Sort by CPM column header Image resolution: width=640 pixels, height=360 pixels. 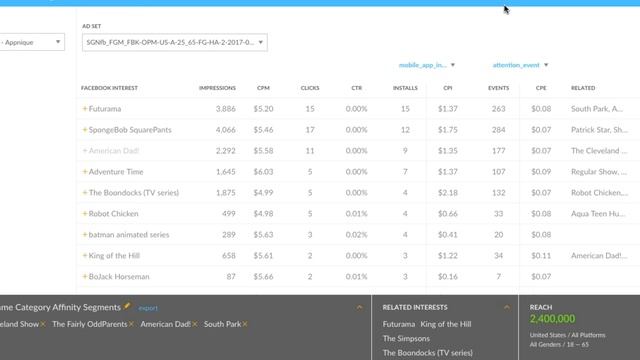263,88
